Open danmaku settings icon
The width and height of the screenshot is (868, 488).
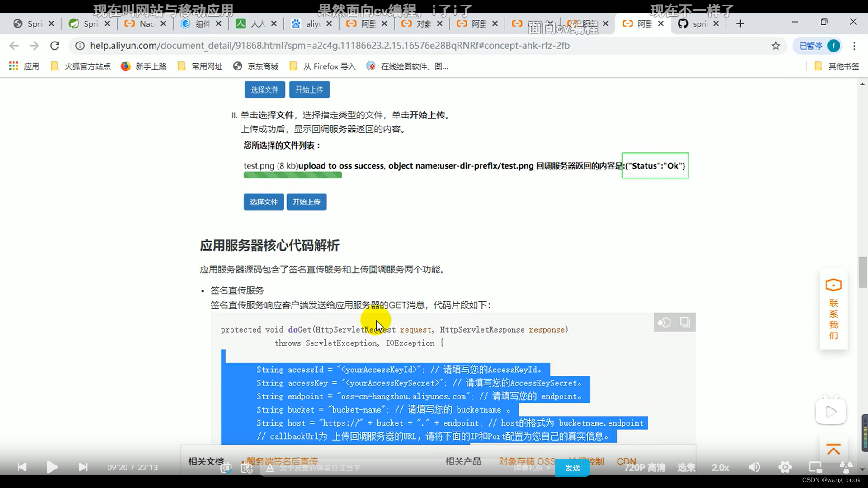[246, 468]
